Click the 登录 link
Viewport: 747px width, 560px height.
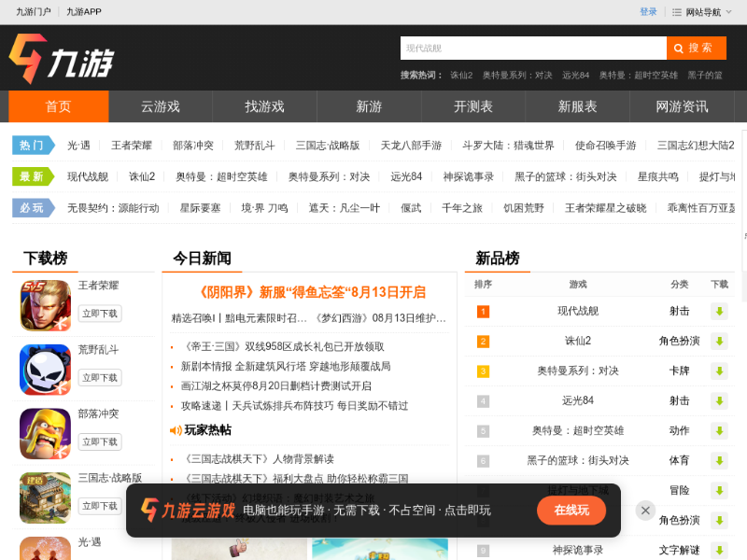pos(648,12)
